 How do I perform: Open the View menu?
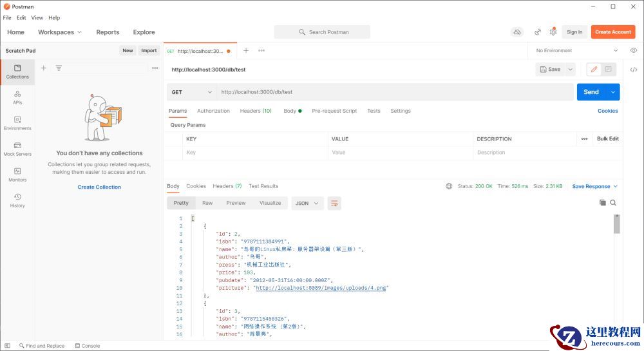coord(37,17)
